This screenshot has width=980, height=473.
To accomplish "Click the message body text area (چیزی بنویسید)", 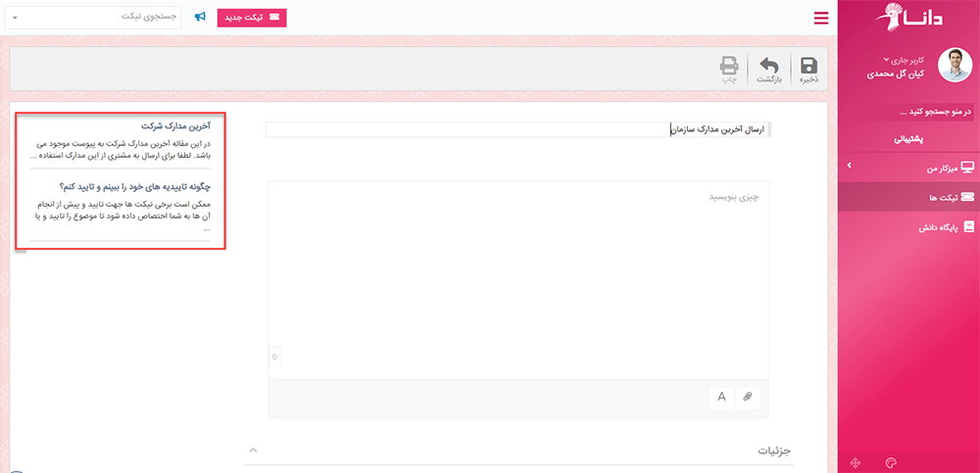I will 518,279.
